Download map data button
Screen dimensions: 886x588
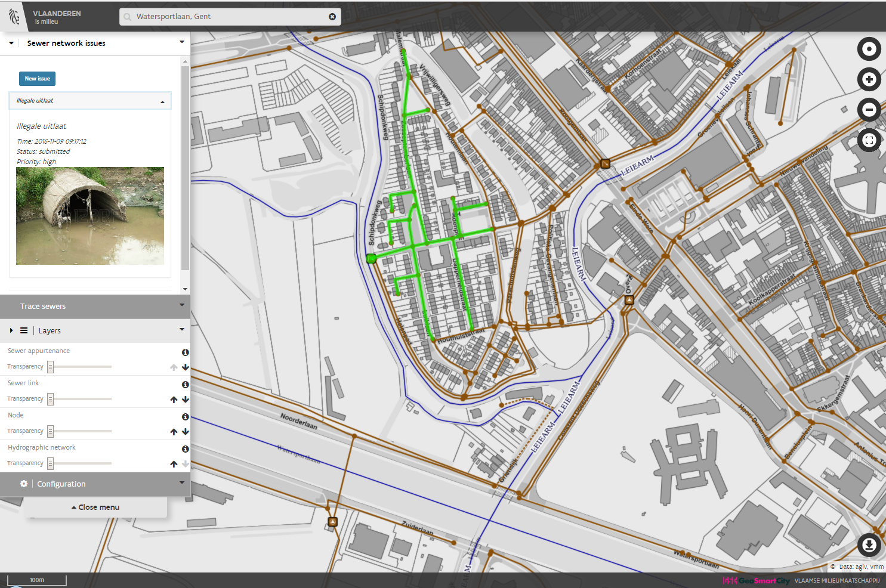tap(869, 544)
